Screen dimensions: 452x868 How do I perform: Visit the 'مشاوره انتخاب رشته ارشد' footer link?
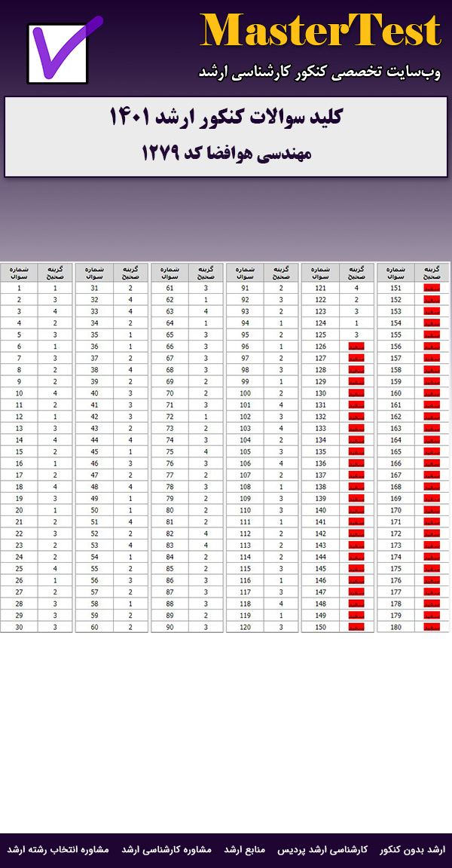[x=58, y=850]
